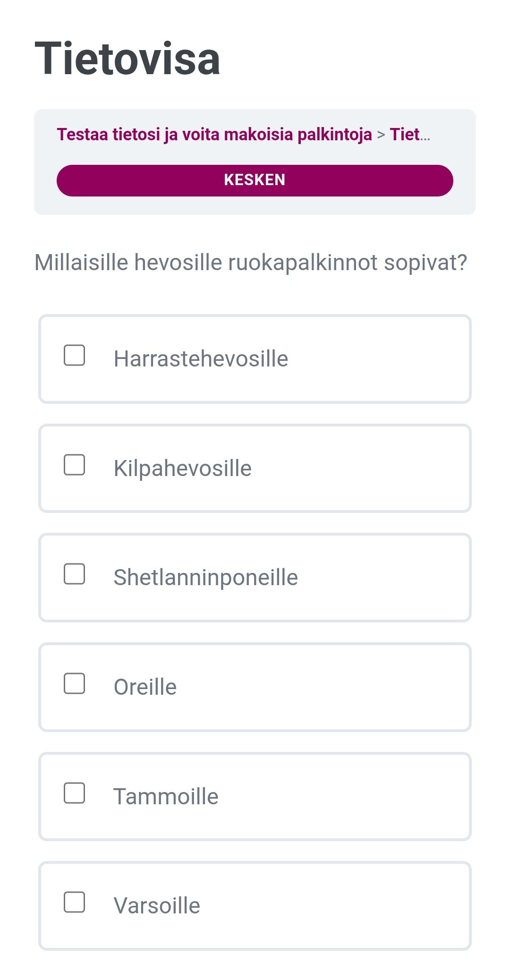Click the '>' breadcrumb separator
Screen dimensions: 510x980
pyautogui.click(x=381, y=135)
